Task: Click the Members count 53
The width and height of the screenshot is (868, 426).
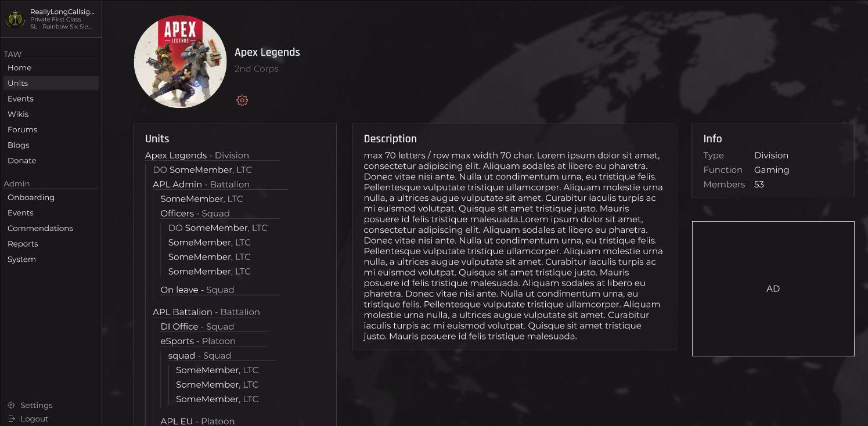Action: coord(759,185)
